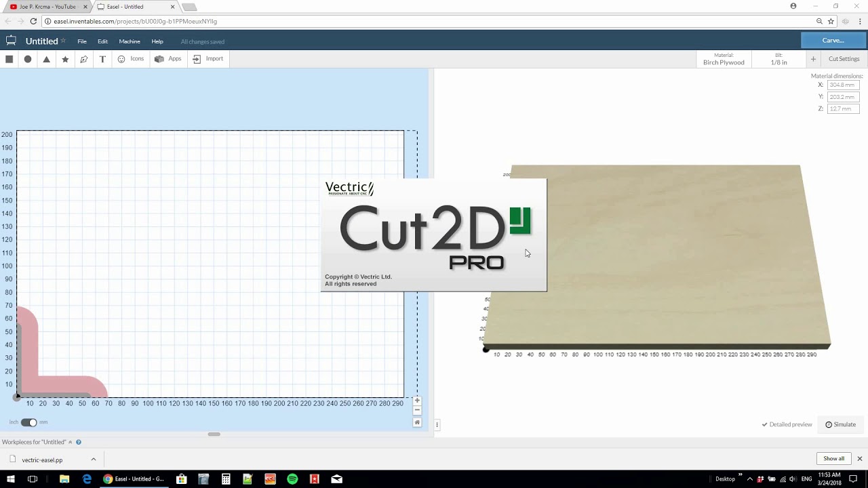Open Mail app from taskbar
Viewport: 868px width, 488px height.
click(337, 479)
